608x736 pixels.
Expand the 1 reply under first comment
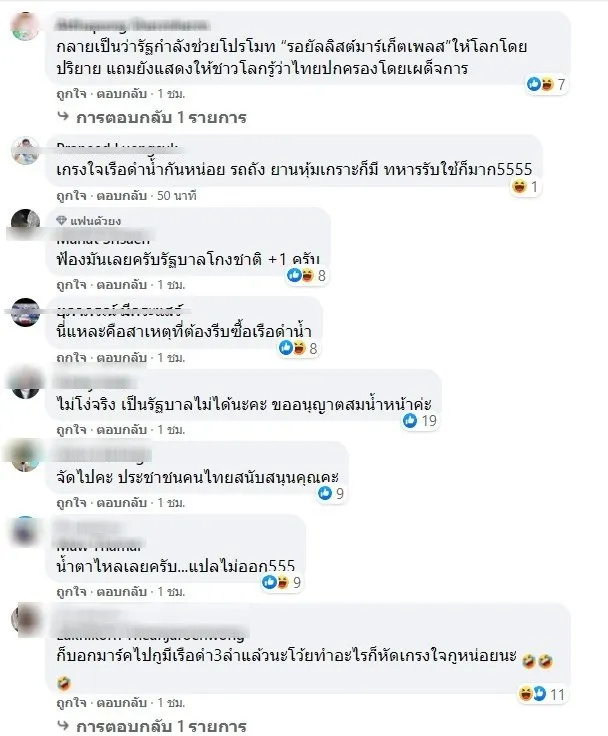(152, 117)
